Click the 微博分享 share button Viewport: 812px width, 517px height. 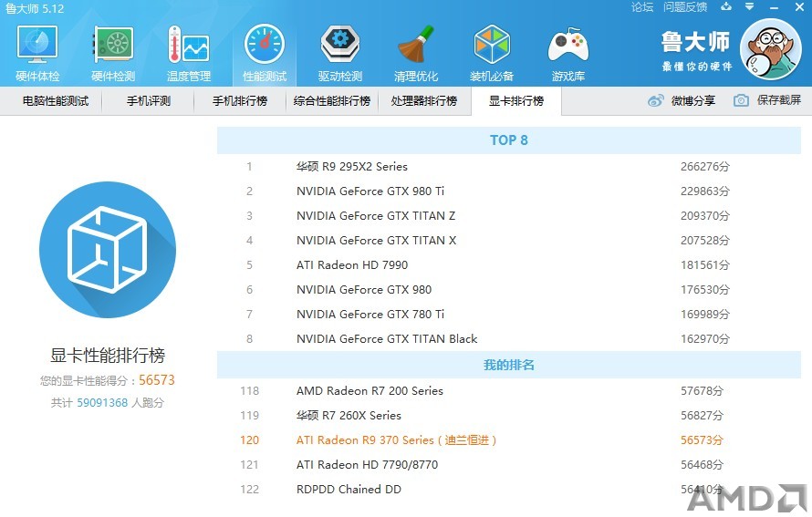[682, 100]
